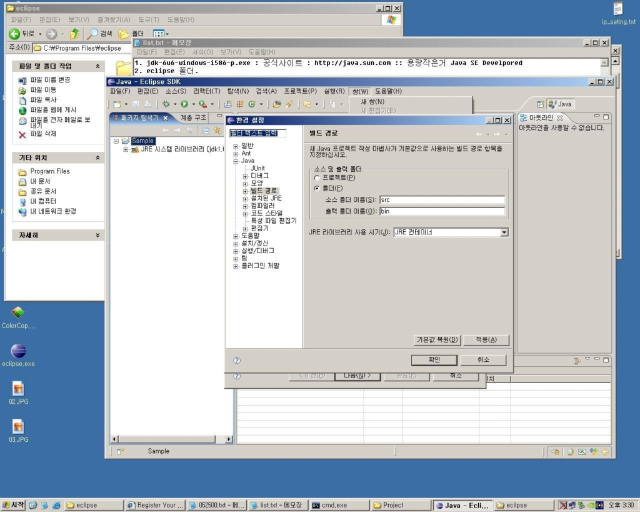This screenshot has width=640, height=512.
Task: Click the External Tools run icon
Action: (203, 105)
